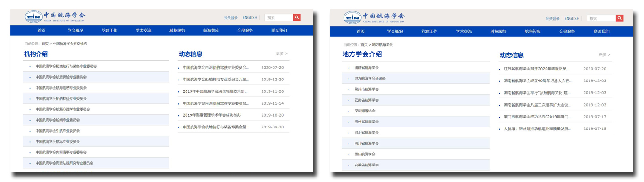Open 中国航海学会航海心理学专业委员会

pos(63,109)
